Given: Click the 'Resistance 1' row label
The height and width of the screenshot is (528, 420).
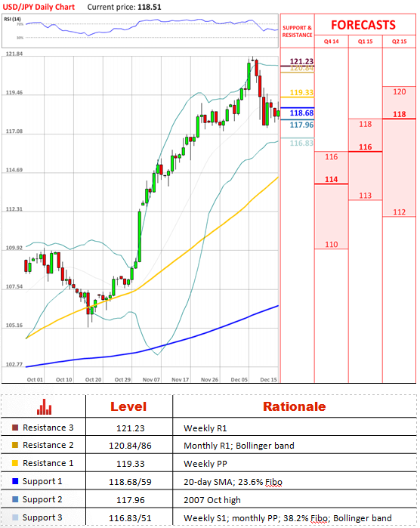Looking at the screenshot, I should 48,463.
